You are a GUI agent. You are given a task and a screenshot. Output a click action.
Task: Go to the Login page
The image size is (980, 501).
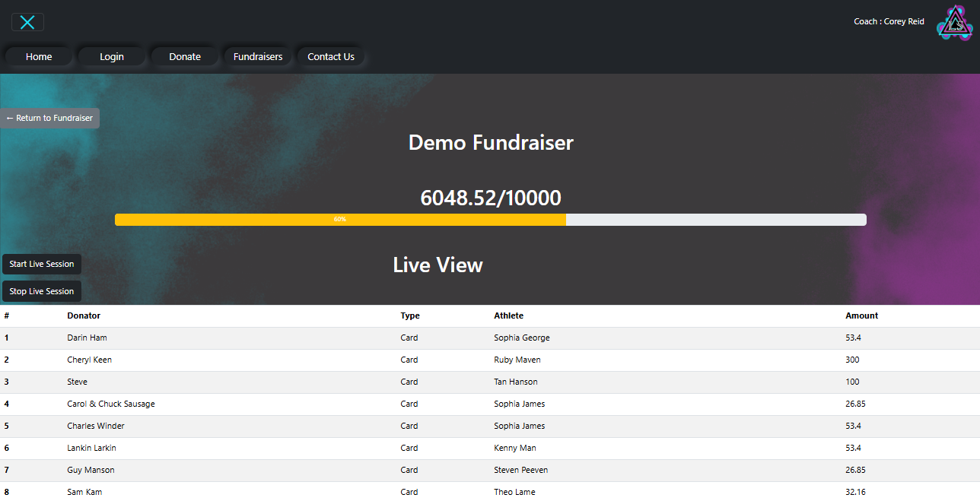(x=111, y=57)
